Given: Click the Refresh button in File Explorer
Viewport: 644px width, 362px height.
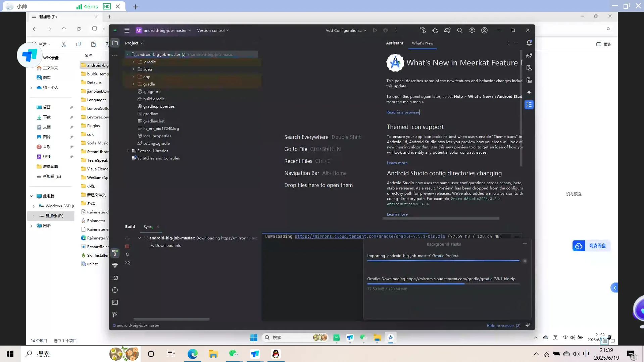Looking at the screenshot, I should click(79, 29).
